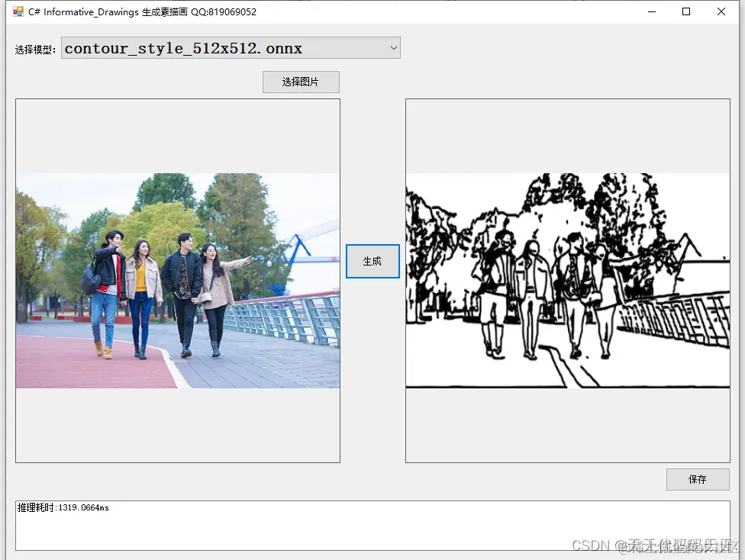Click the application icon in title bar
This screenshot has height=560, width=745.
pos(18,11)
